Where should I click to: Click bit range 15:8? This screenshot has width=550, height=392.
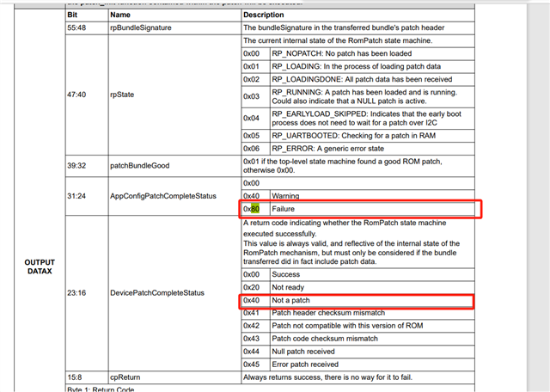[75, 377]
